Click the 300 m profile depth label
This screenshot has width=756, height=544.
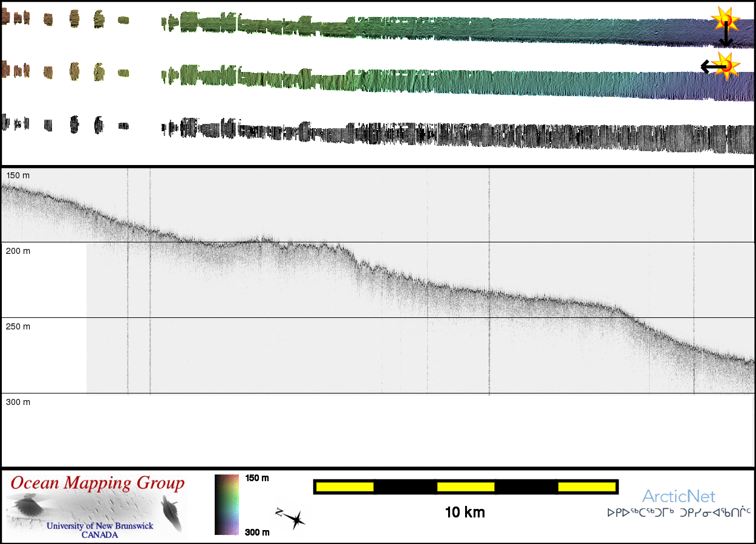coord(18,402)
